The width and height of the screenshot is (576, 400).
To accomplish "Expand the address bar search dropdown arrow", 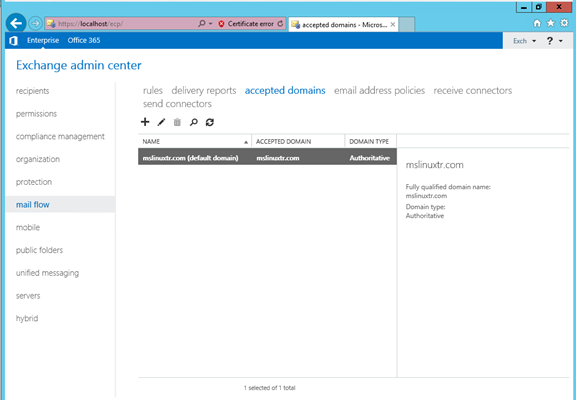I will (211, 24).
